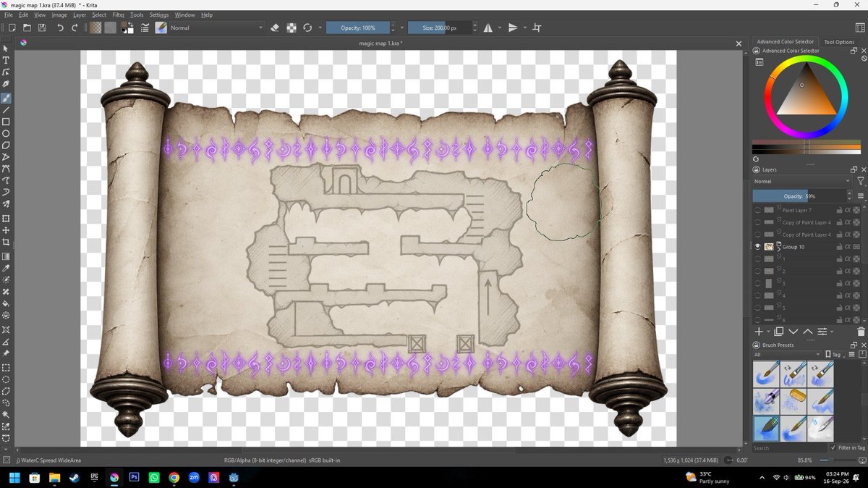Image resolution: width=868 pixels, height=488 pixels.
Task: Select the Line tool
Action: [6, 109]
